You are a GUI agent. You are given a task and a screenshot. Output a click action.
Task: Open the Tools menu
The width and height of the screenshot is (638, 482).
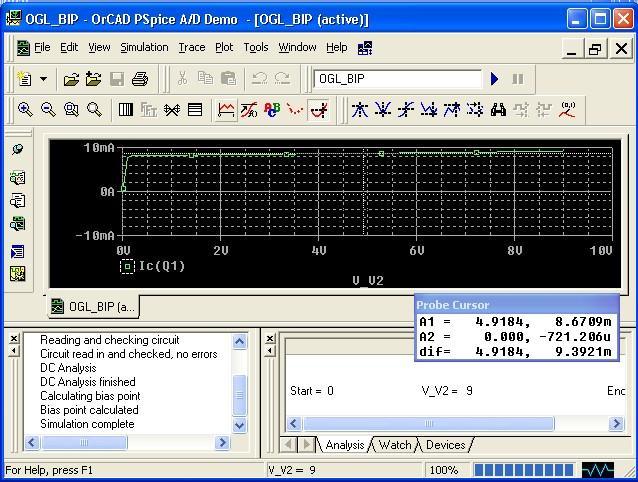coord(256,48)
